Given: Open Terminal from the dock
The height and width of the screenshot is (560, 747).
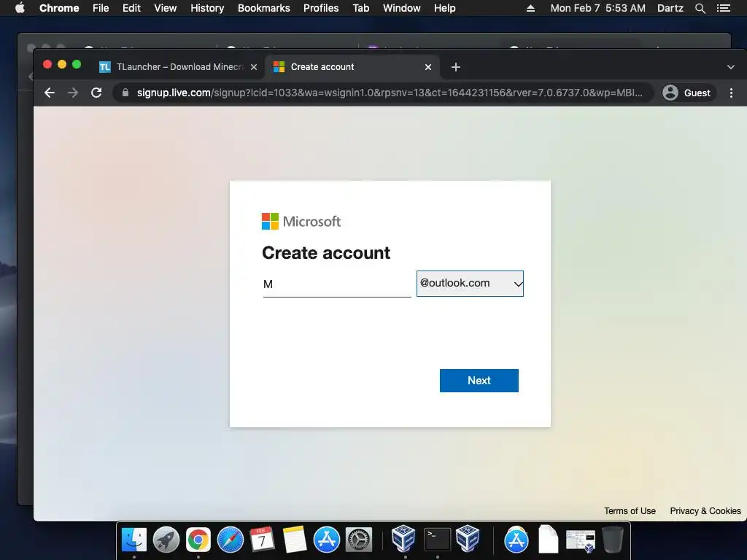Looking at the screenshot, I should click(x=437, y=540).
